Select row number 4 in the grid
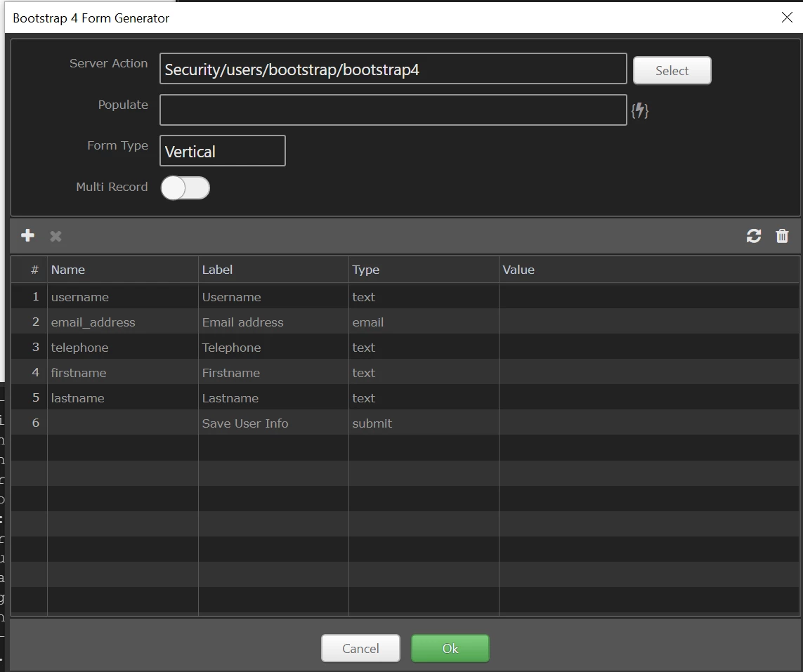The width and height of the screenshot is (803, 672). [30, 373]
